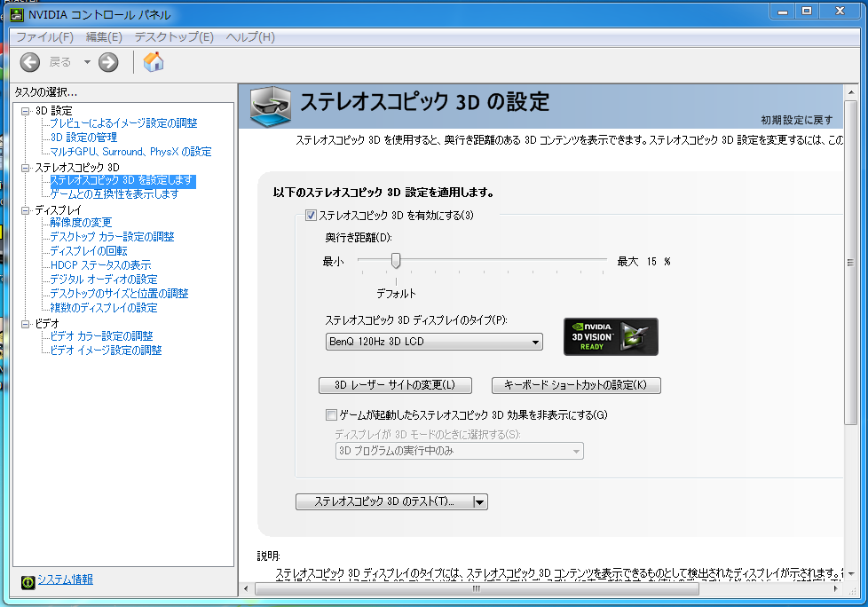The height and width of the screenshot is (607, 868).
Task: Select ビデオ イメージ設定の調整
Action: 107,351
